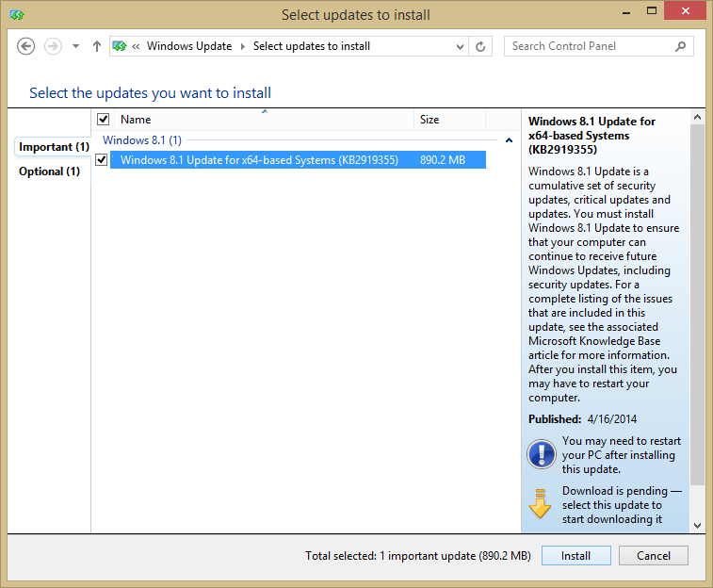
Task: Close the Select updates to install window
Action: [685, 11]
